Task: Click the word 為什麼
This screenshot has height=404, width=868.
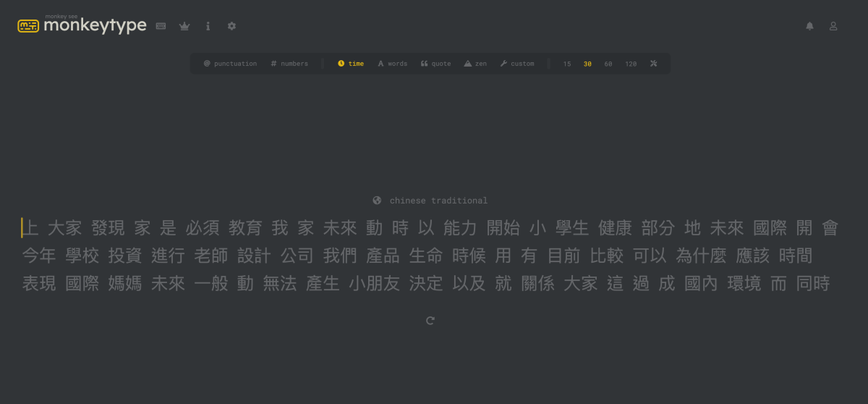Action: pos(702,256)
